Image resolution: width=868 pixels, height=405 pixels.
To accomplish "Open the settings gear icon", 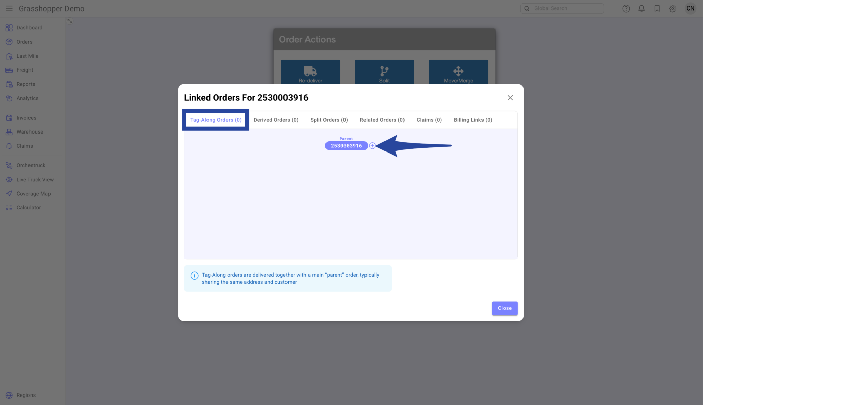I will click(672, 8).
